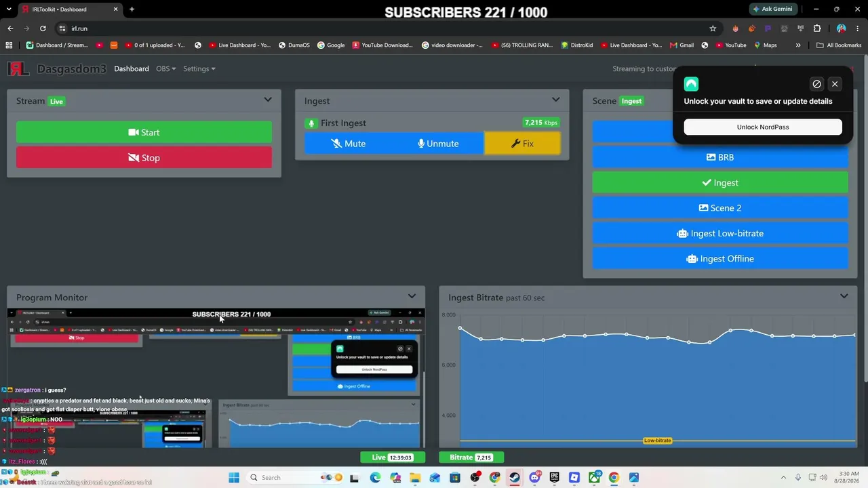868x488 pixels.
Task: Switch to Scene 2
Action: click(x=720, y=208)
